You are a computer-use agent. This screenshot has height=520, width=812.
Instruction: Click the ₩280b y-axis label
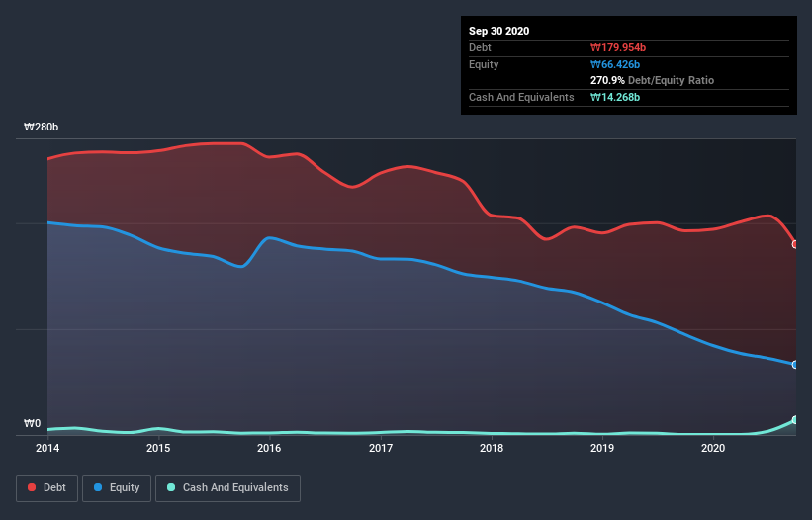click(41, 127)
